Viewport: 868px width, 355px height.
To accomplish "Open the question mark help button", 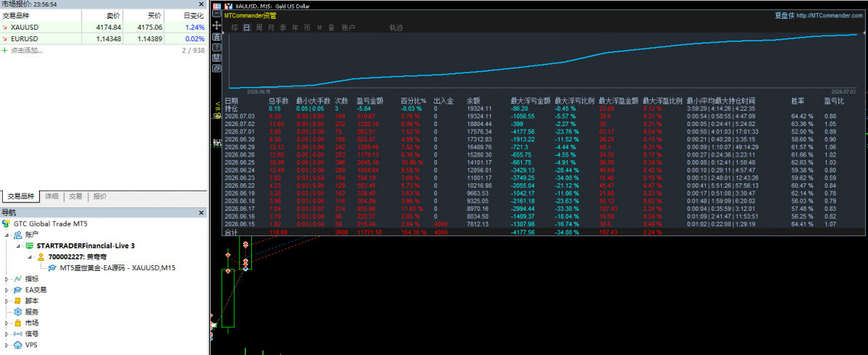I will click(x=216, y=47).
